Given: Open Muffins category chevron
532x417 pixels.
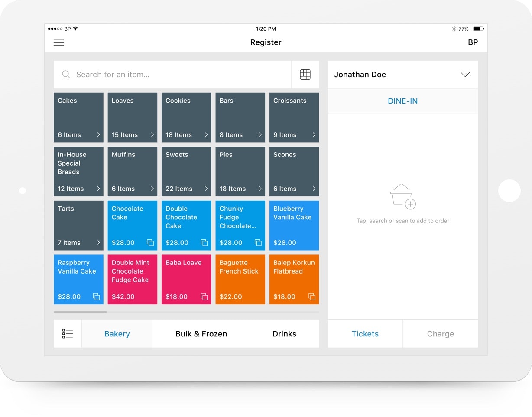Looking at the screenshot, I should point(152,189).
